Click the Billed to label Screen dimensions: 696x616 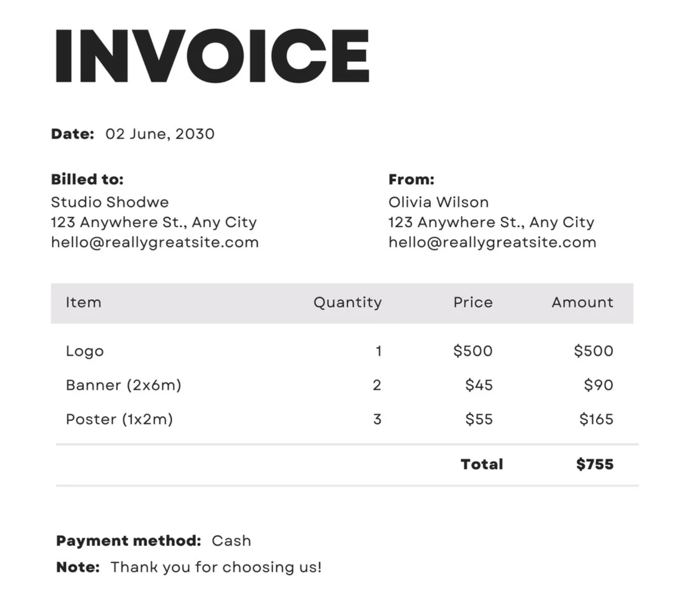pos(87,179)
